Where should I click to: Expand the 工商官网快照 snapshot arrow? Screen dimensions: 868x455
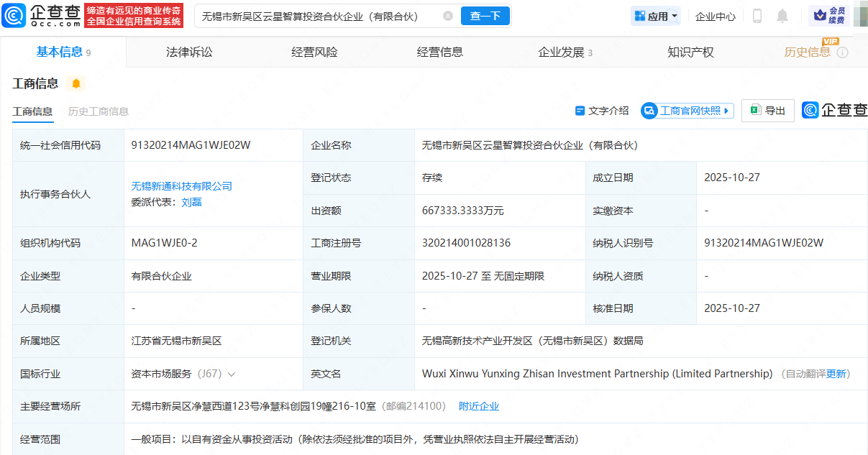pyautogui.click(x=726, y=111)
